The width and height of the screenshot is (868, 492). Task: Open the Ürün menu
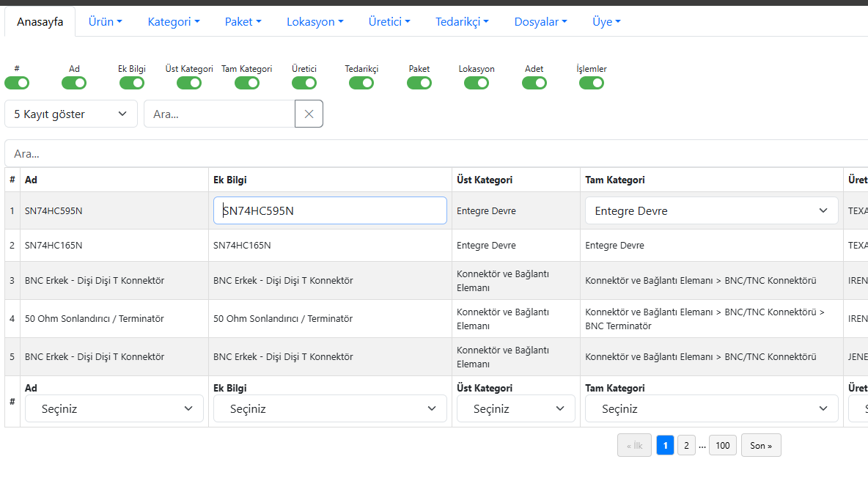[x=106, y=22]
